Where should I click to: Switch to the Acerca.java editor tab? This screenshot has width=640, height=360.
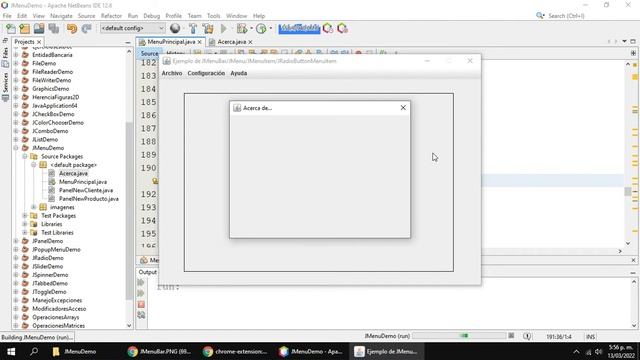(x=231, y=42)
